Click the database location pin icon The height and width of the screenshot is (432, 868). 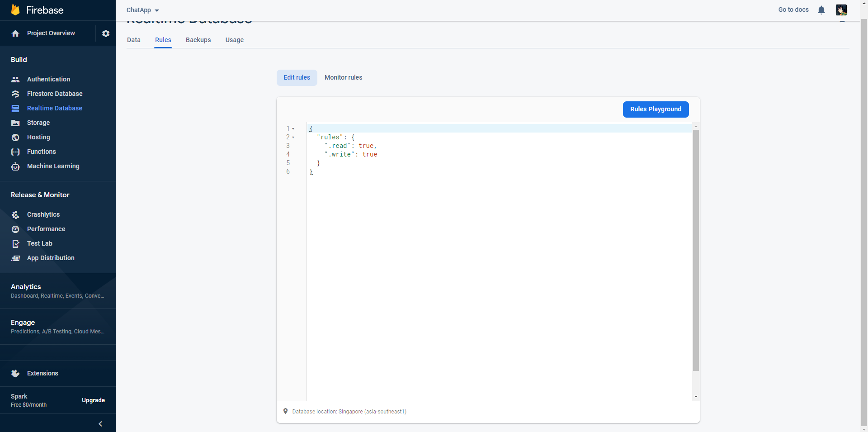[285, 411]
